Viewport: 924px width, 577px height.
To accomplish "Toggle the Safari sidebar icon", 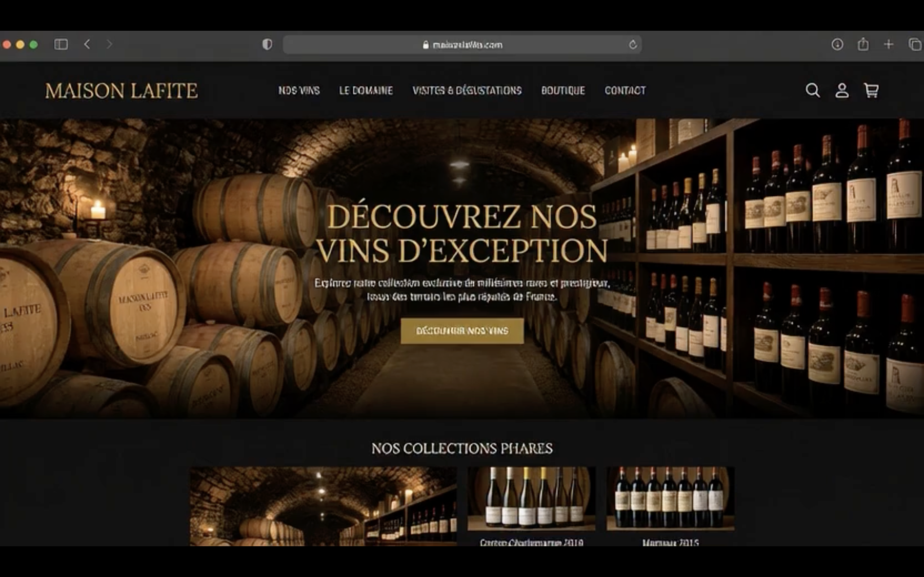I will [x=61, y=44].
